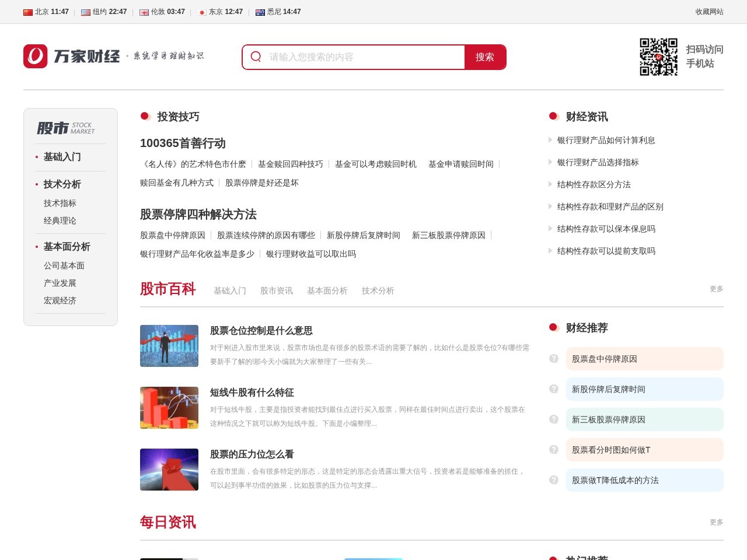Click the 万家财经 logo icon

click(35, 57)
